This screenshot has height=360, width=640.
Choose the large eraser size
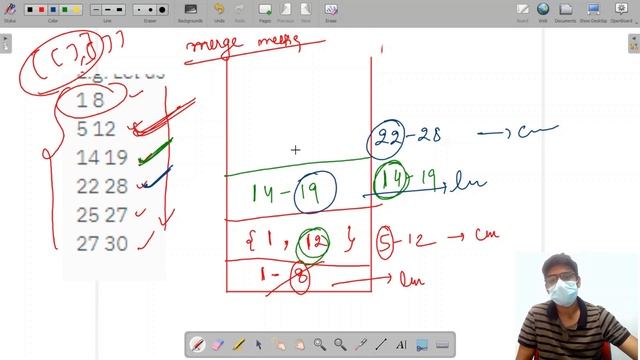[162, 9]
